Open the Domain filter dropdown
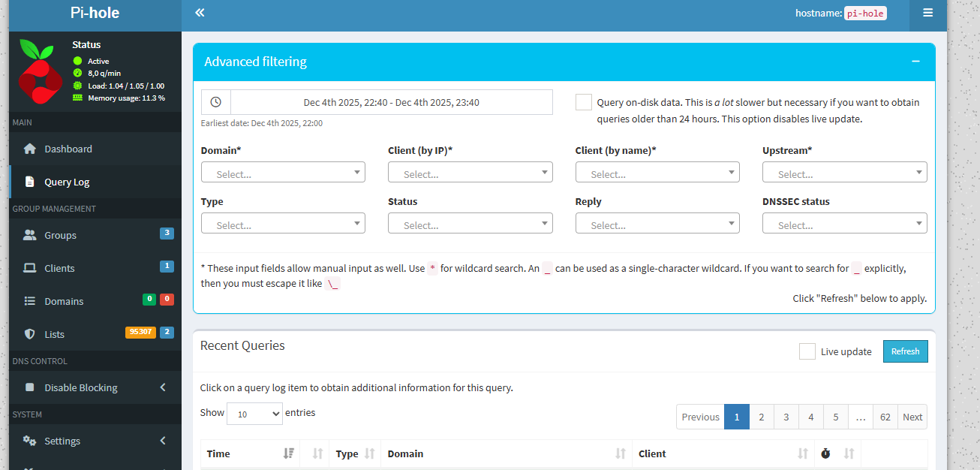The width and height of the screenshot is (980, 470). (283, 173)
